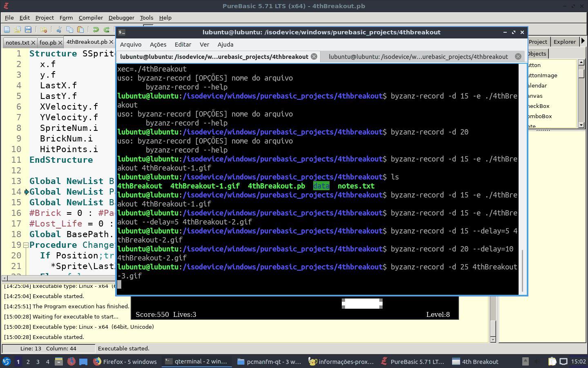Open the Arquivo terminal menu
This screenshot has width=588, height=368.
click(131, 45)
